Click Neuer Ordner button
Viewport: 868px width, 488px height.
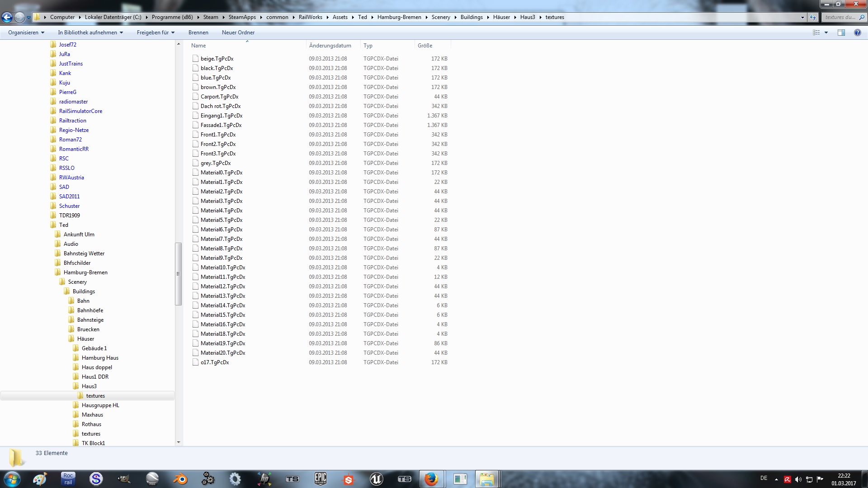coord(238,33)
